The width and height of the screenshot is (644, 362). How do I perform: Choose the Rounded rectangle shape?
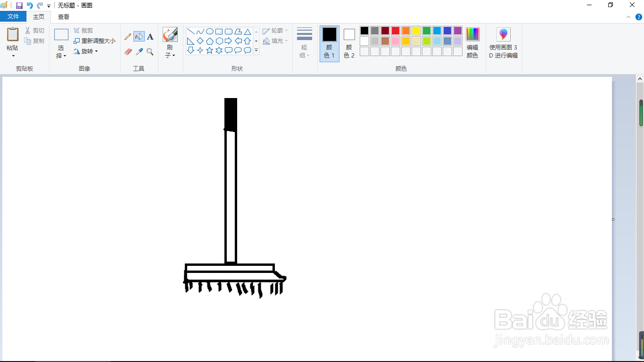click(228, 32)
